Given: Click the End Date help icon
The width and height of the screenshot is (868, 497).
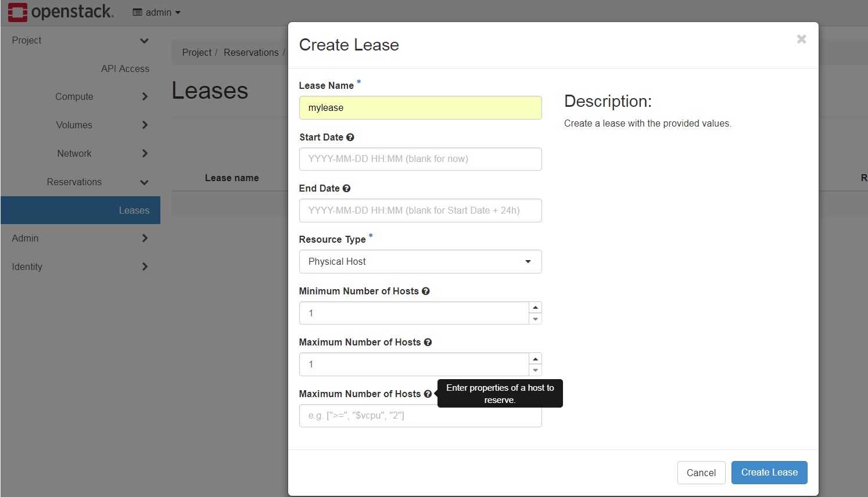Looking at the screenshot, I should [346, 189].
